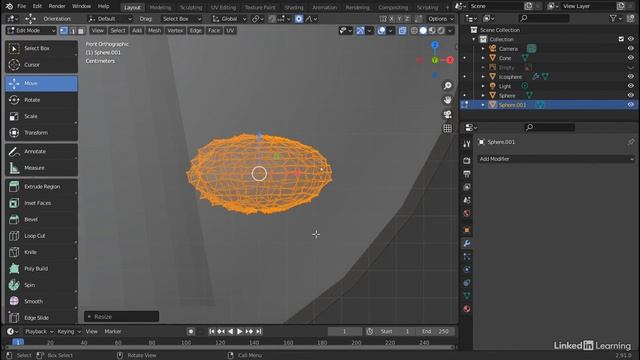Switch to the Modeling workspace tab
This screenshot has width=640, height=360.
point(160,7)
